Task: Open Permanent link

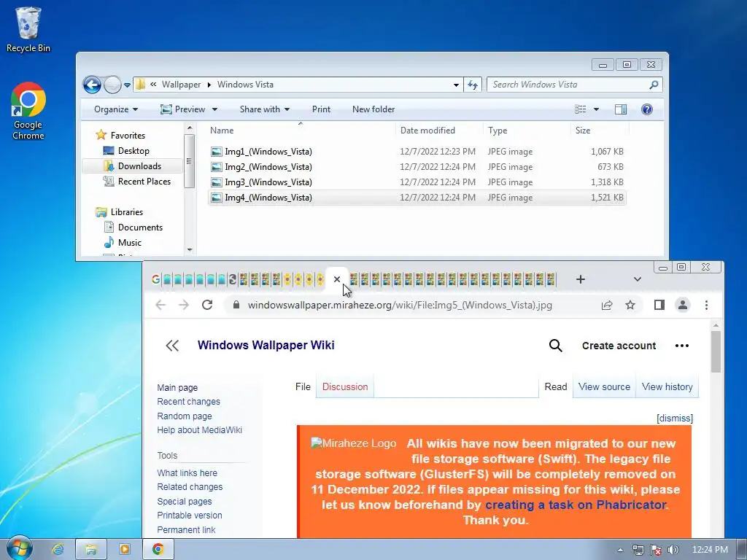Action: (x=186, y=529)
